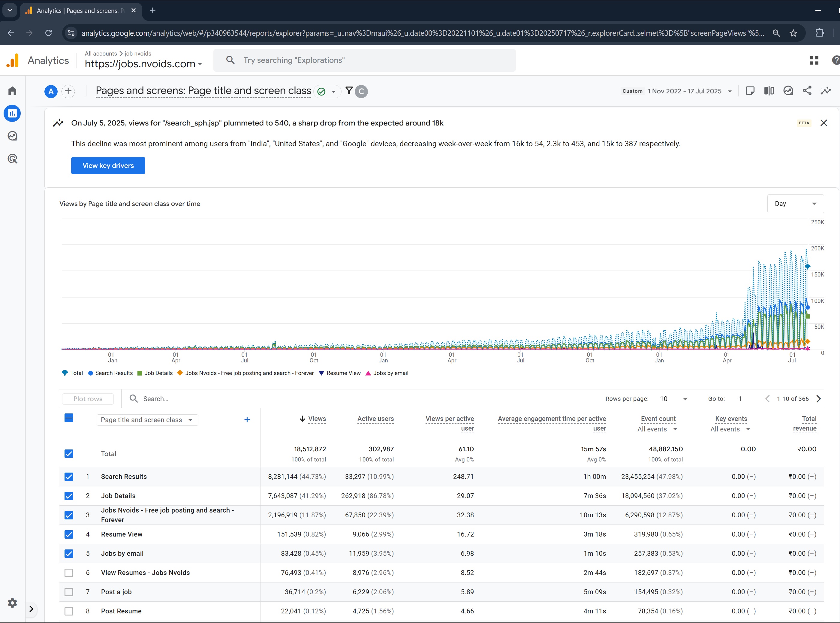Click the View key drivers button
The width and height of the screenshot is (840, 623).
[108, 165]
